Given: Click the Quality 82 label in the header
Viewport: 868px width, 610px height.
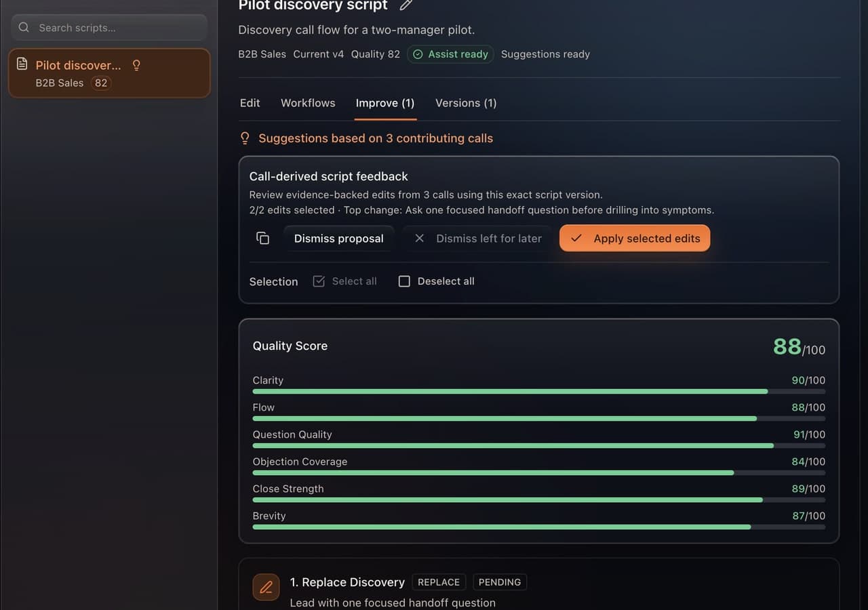Looking at the screenshot, I should click(x=376, y=54).
